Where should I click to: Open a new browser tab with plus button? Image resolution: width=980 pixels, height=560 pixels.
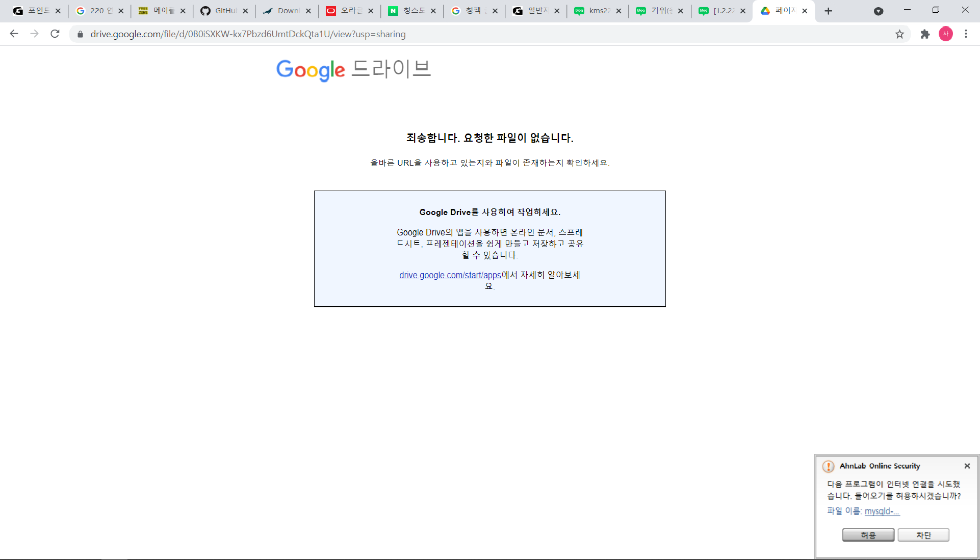click(828, 11)
